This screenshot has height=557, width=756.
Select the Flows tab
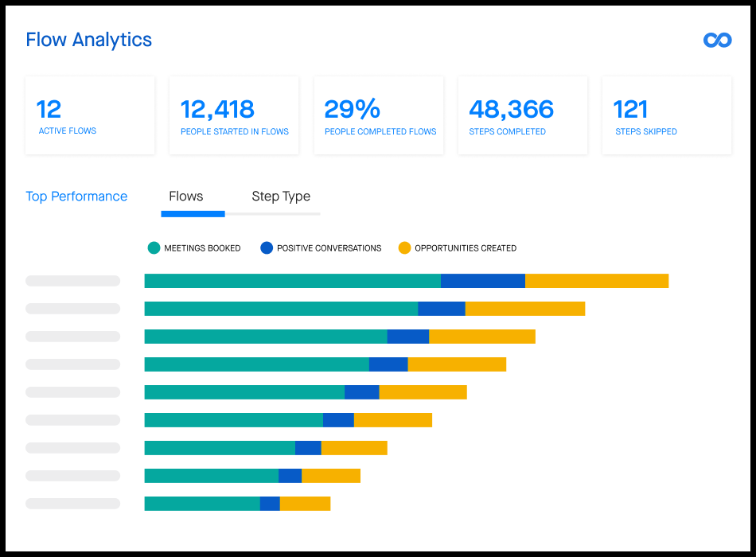[185, 197]
